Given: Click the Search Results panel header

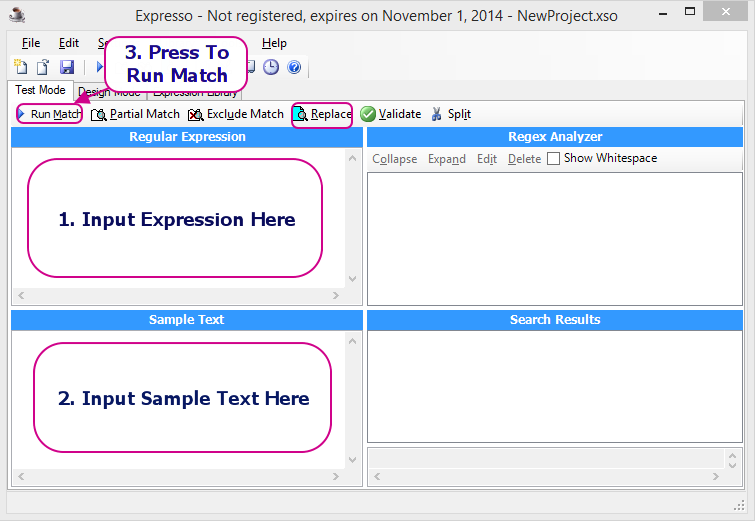Looking at the screenshot, I should click(x=555, y=320).
